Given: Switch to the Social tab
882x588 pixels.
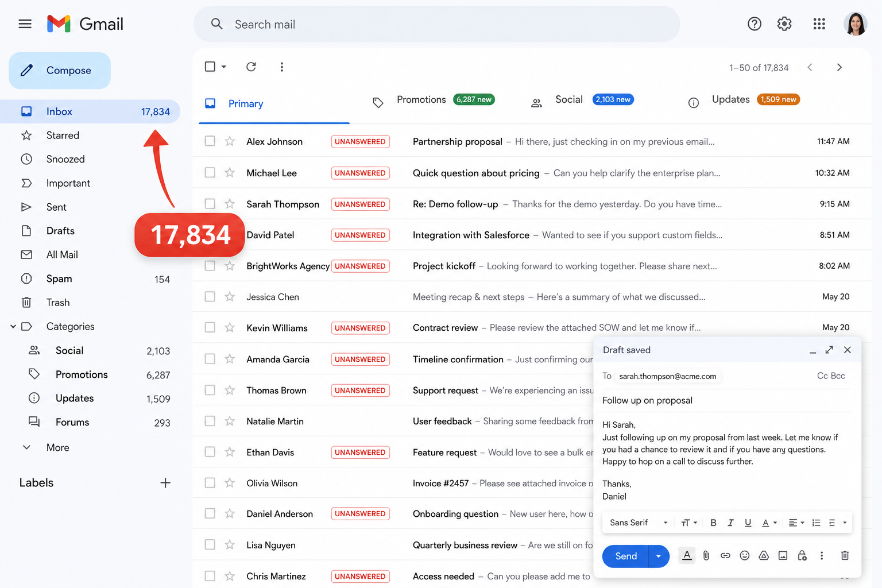Looking at the screenshot, I should coord(581,100).
